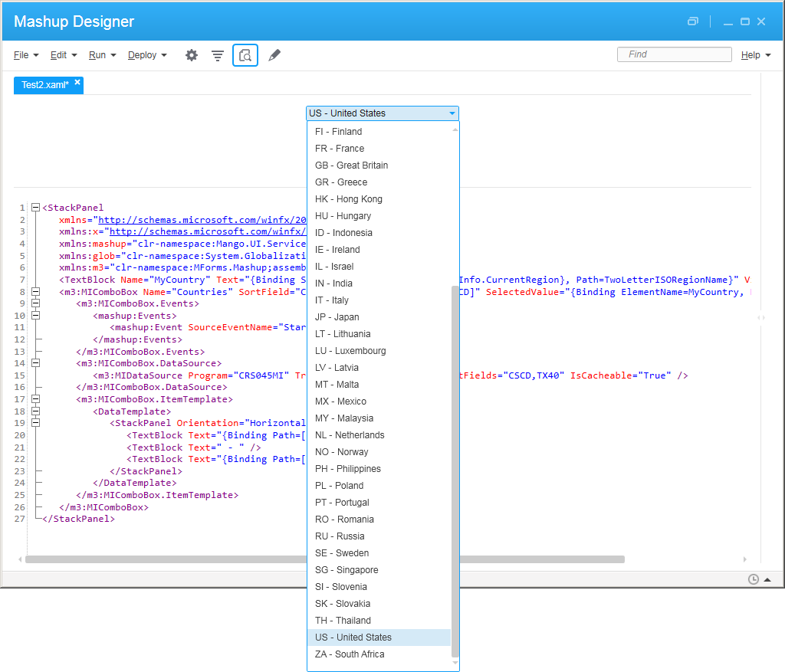Screen dimensions: 785x672
Task: Collapse the MIComboBox.Events node on line 9
Action: pos(35,303)
